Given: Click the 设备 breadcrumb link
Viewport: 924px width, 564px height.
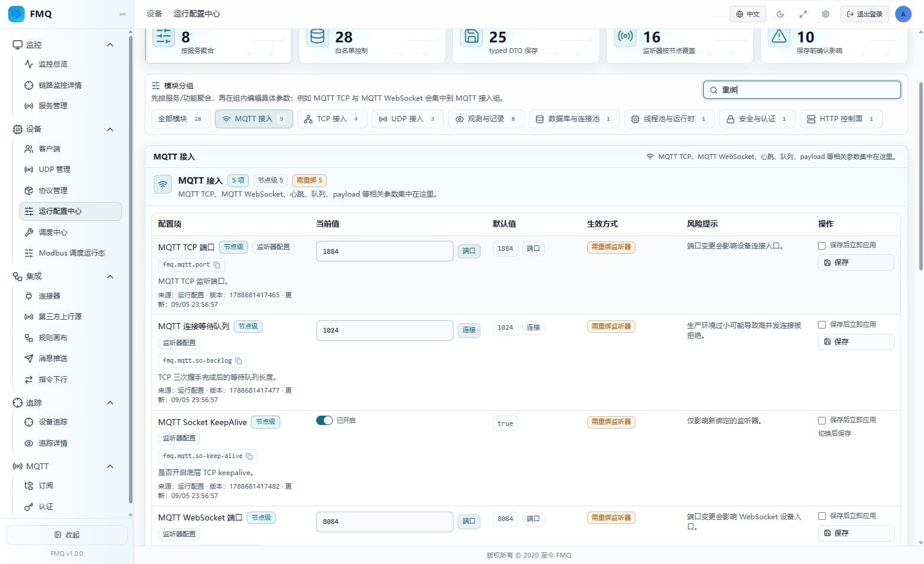Looking at the screenshot, I should [154, 14].
